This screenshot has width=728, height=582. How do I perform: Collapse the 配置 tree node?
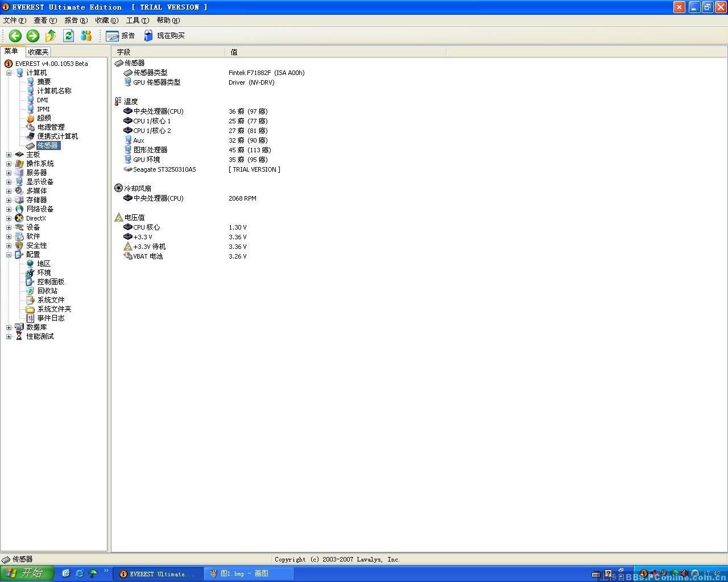pos(9,255)
